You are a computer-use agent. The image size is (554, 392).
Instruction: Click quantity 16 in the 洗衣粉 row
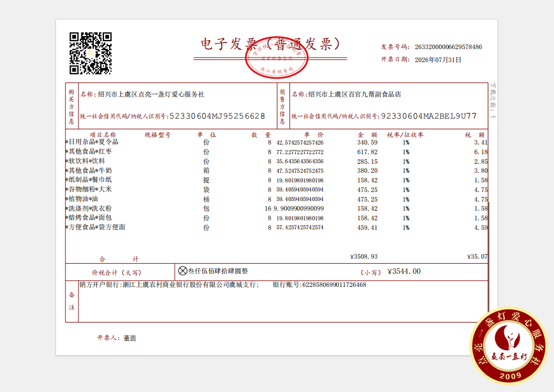tap(268, 208)
